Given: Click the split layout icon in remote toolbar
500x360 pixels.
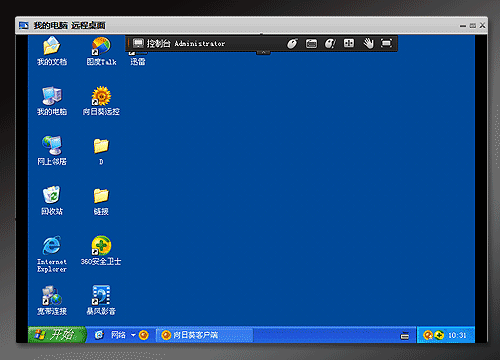Looking at the screenshot, I should (349, 43).
